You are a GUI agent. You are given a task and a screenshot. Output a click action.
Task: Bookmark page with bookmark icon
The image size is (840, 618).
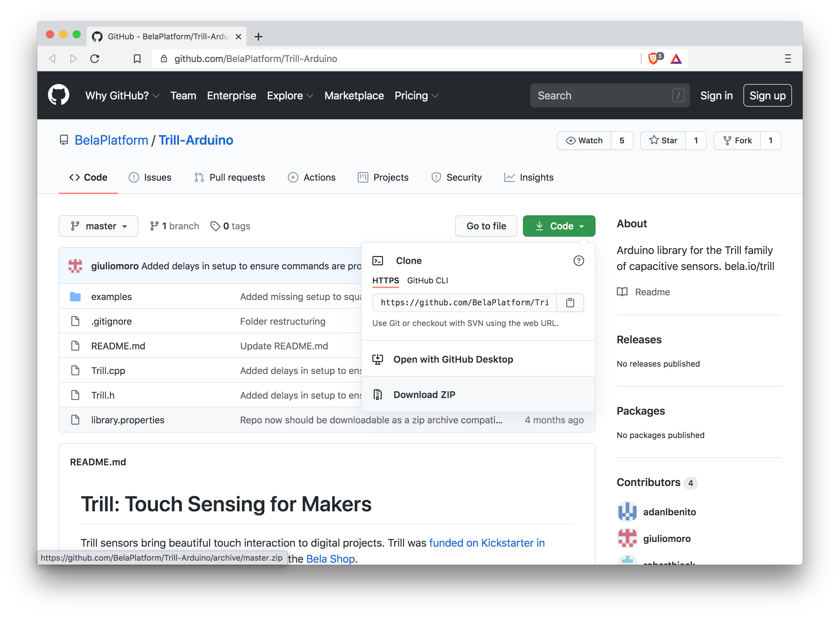point(137,59)
